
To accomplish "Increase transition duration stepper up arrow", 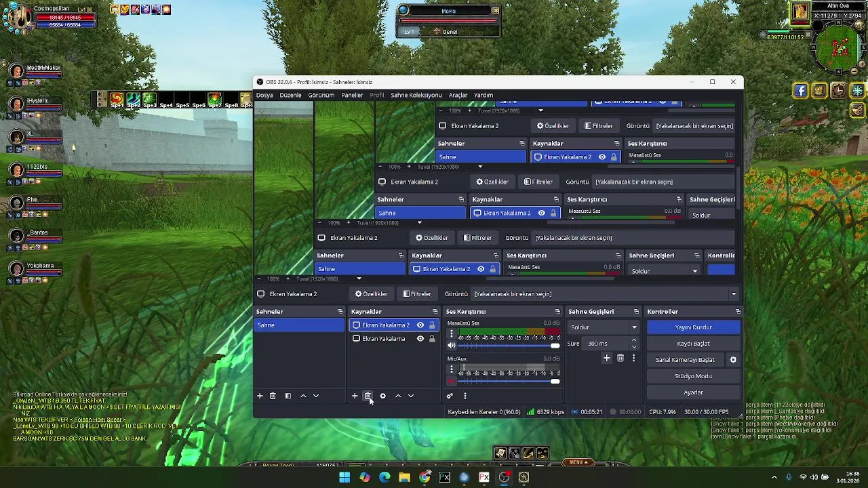I will point(634,340).
